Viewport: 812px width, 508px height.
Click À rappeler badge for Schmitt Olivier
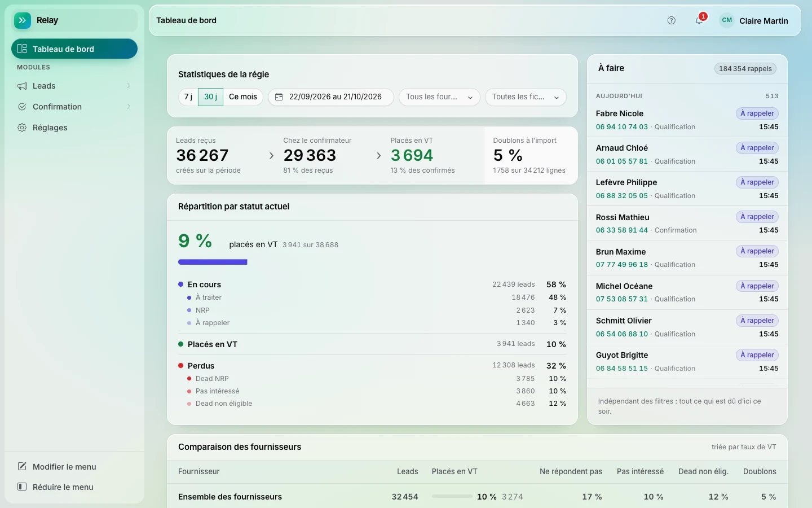[x=757, y=321]
